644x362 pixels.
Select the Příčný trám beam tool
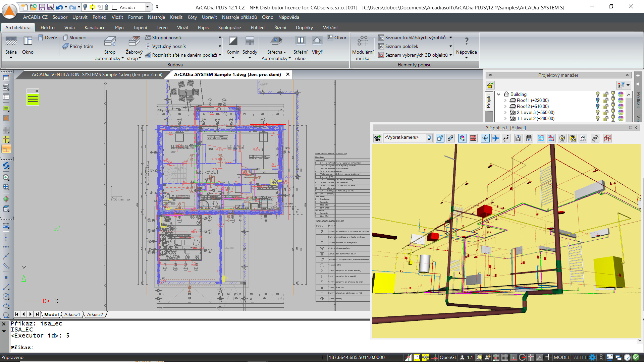point(78,46)
